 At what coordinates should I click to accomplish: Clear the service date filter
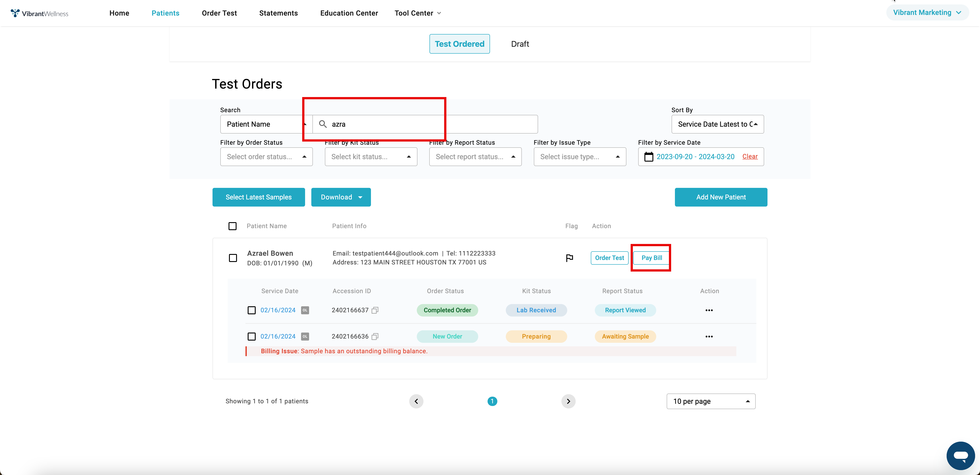pos(749,156)
